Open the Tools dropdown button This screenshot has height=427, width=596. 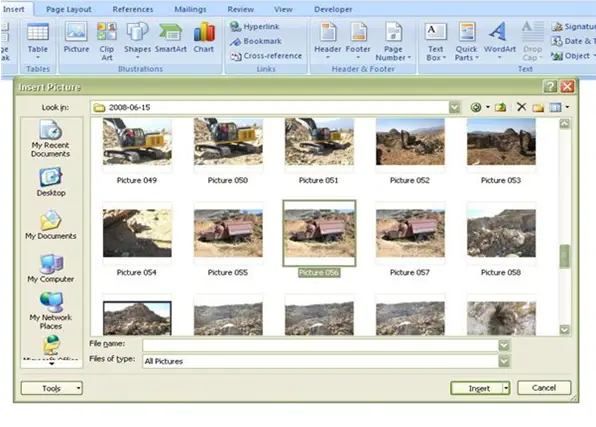52,388
